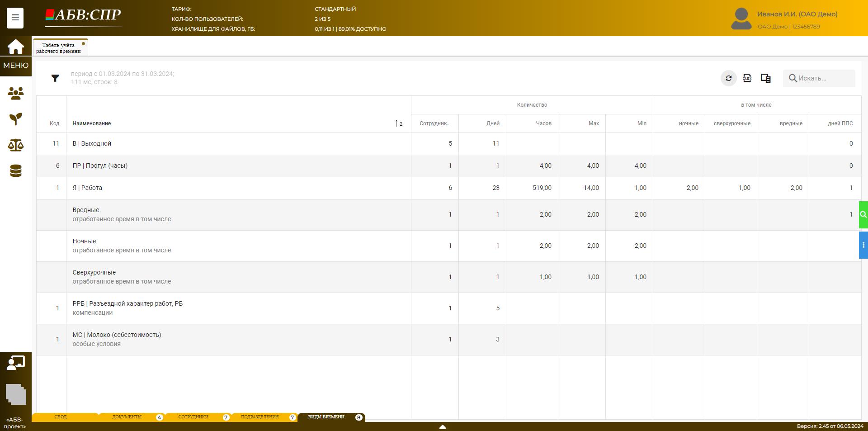This screenshot has height=431, width=868.
Task: Open the filter funnel icon
Action: [x=55, y=78]
